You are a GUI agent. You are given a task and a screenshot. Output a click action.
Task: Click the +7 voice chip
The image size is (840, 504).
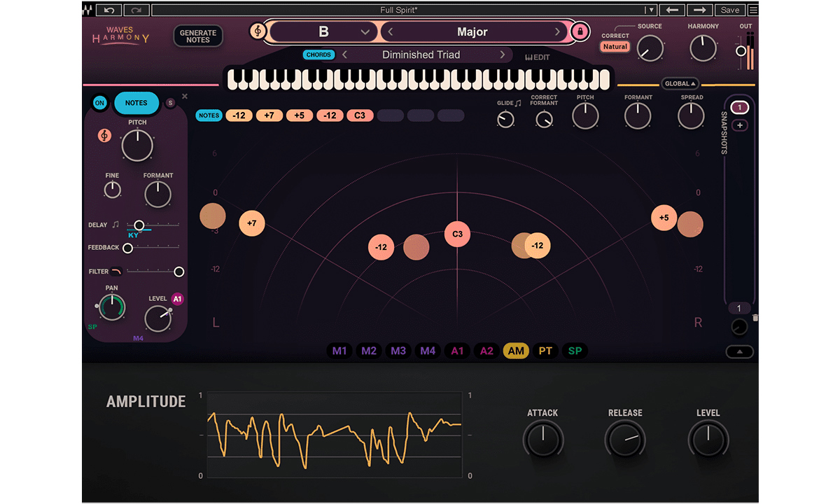click(269, 115)
